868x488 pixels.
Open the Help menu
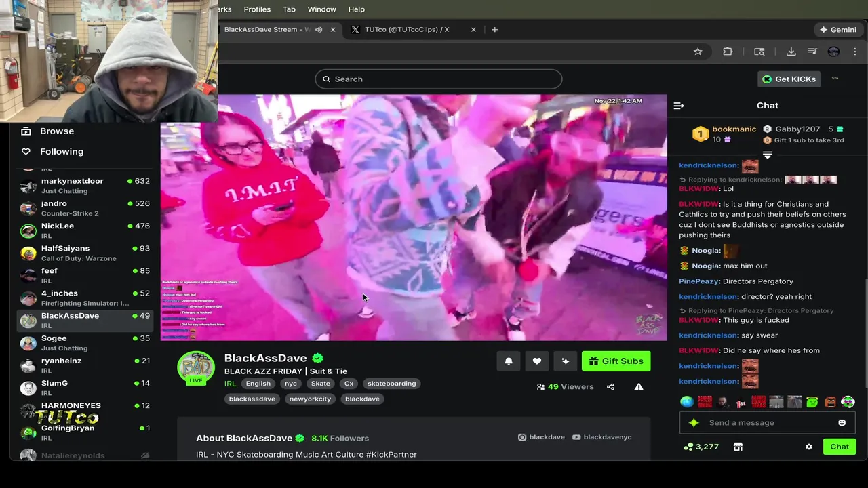click(x=357, y=9)
